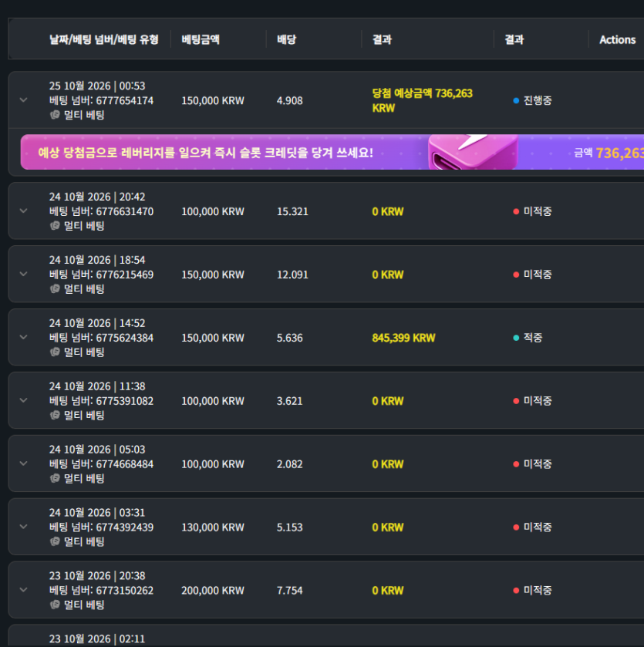Click the Actions column header
This screenshot has width=644, height=647.
point(617,39)
